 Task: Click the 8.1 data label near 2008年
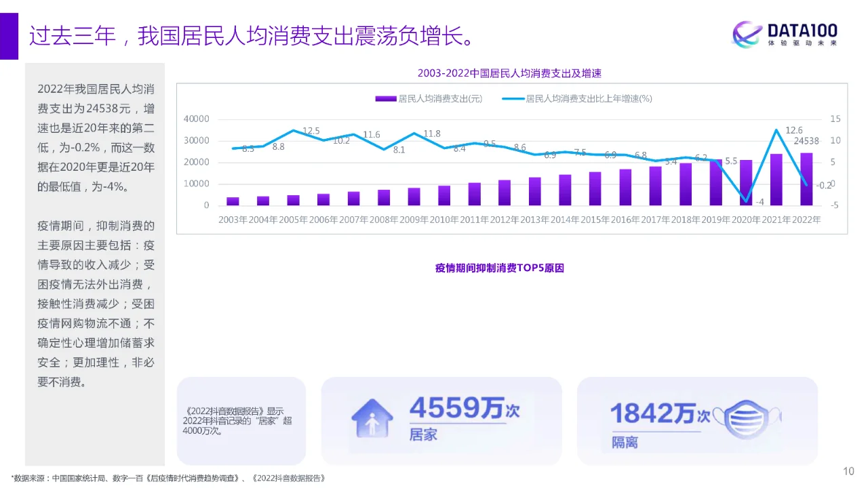[x=399, y=150]
